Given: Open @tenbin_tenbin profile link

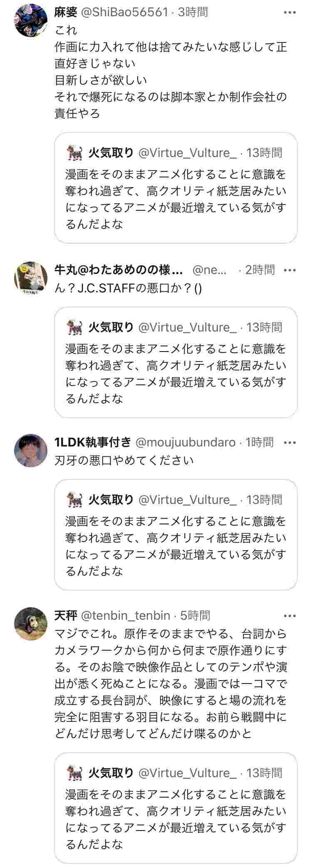Looking at the screenshot, I should [x=125, y=616].
